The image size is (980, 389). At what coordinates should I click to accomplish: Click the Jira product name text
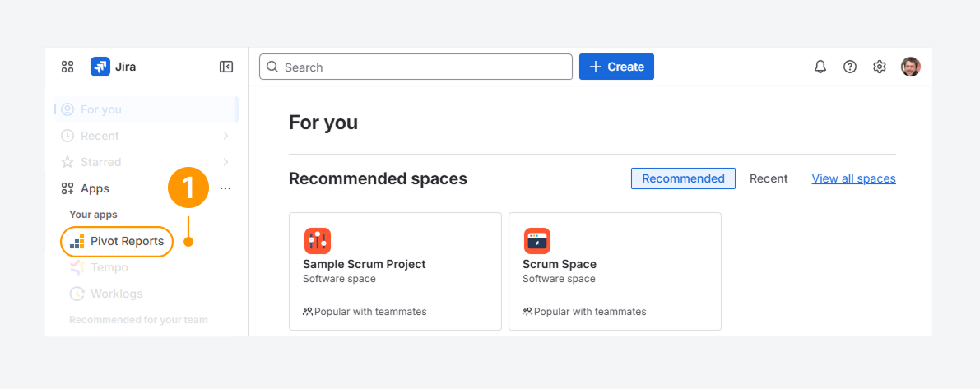[126, 67]
